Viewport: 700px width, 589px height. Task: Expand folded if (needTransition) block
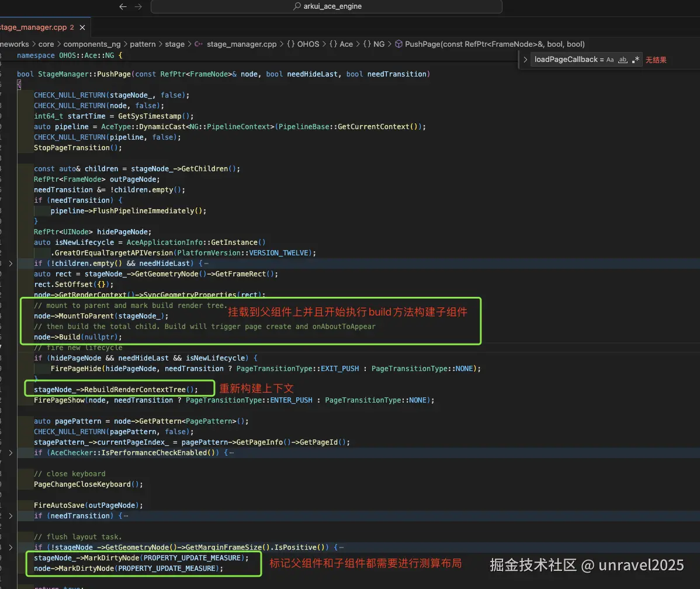pyautogui.click(x=11, y=516)
